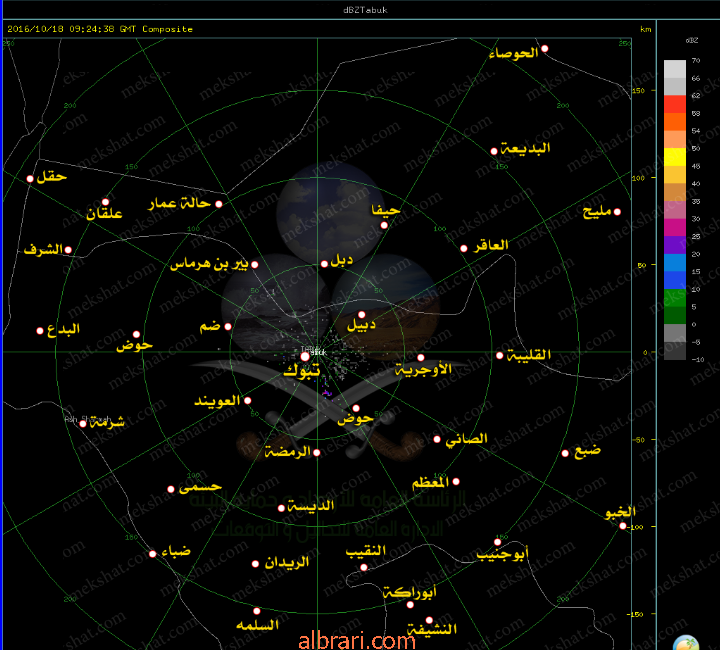Click the المعظم label
This screenshot has width=720, height=650.
[x=430, y=482]
